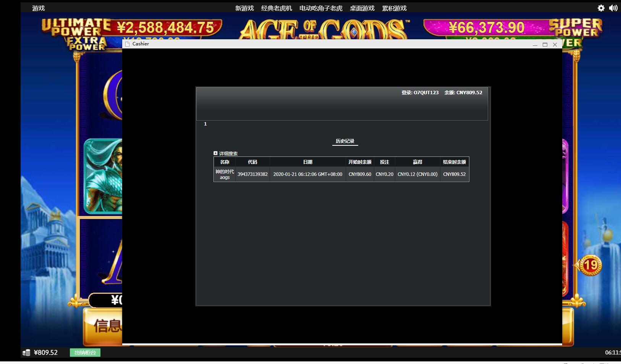Click the gold 19 paylines badge
621x364 pixels.
[590, 265]
